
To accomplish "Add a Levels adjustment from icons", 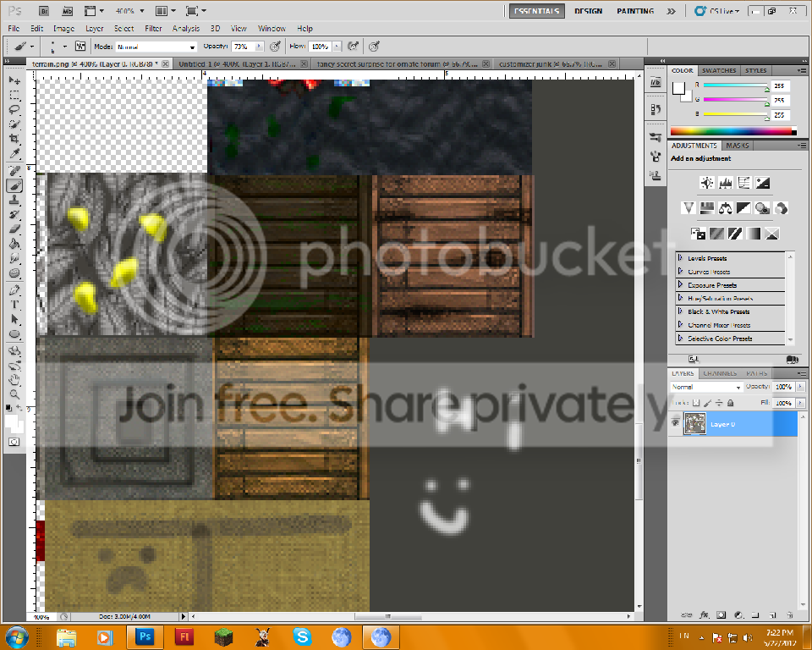I will 726,183.
